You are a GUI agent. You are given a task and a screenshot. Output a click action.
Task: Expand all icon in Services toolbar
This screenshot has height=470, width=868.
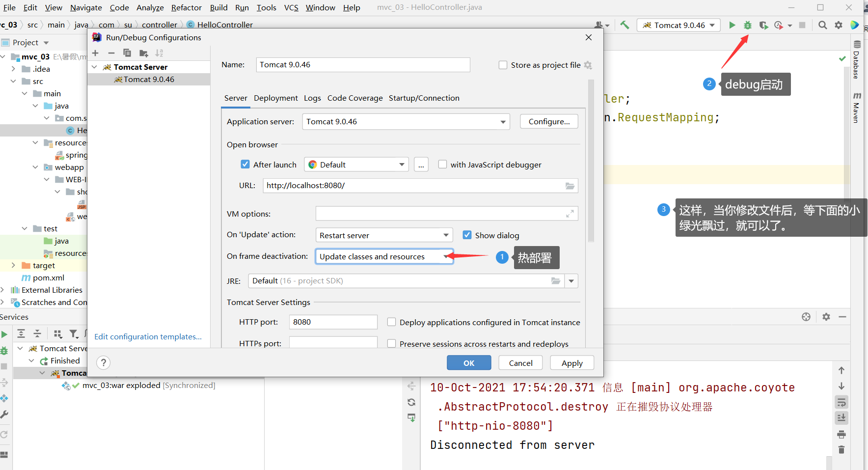[x=21, y=334]
